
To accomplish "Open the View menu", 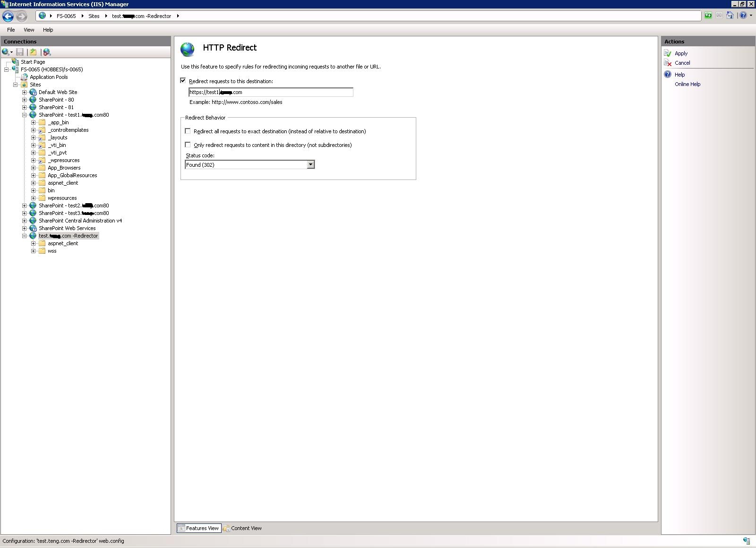I will point(29,30).
